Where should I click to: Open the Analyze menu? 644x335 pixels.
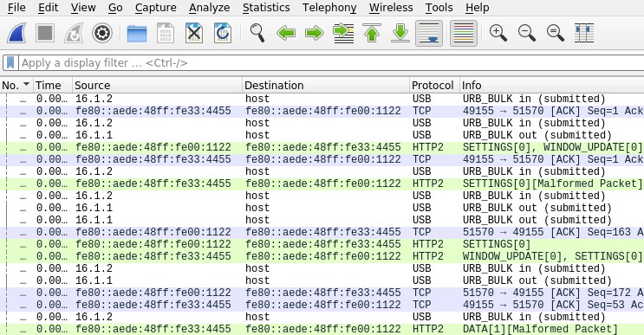(209, 8)
